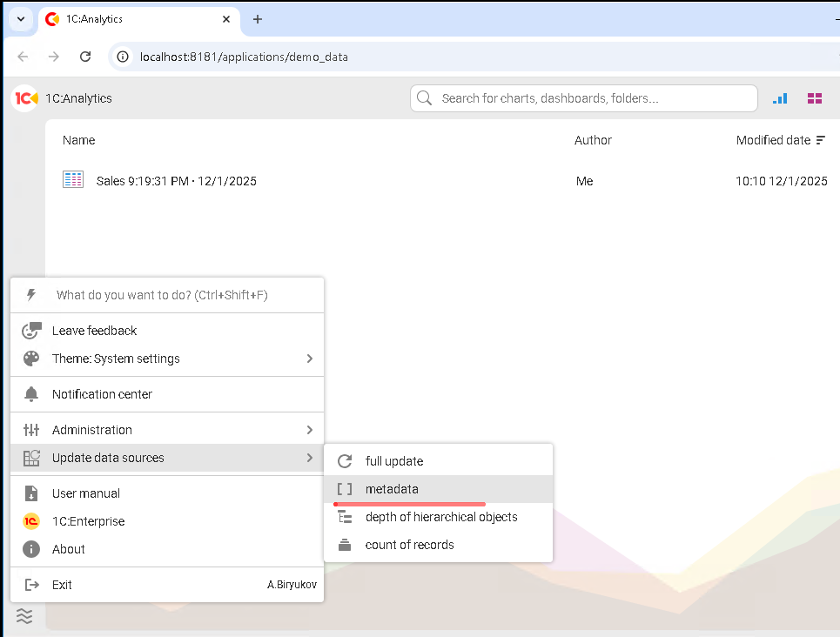Viewport: 840px width, 637px height.
Task: Sort by Modified date column header
Action: coord(773,140)
